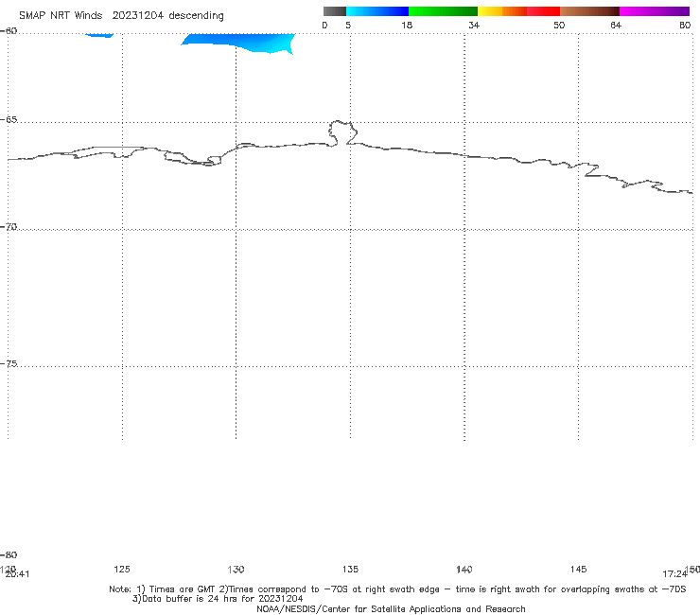700x615 pixels.
Task: Click the longitude label '130'
Action: click(236, 569)
